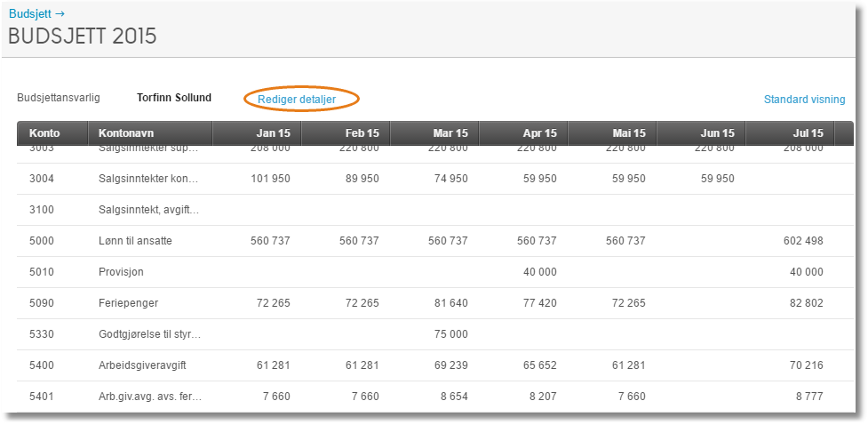The height and width of the screenshot is (425, 868).
Task: Click account number 5000
Action: pos(42,241)
